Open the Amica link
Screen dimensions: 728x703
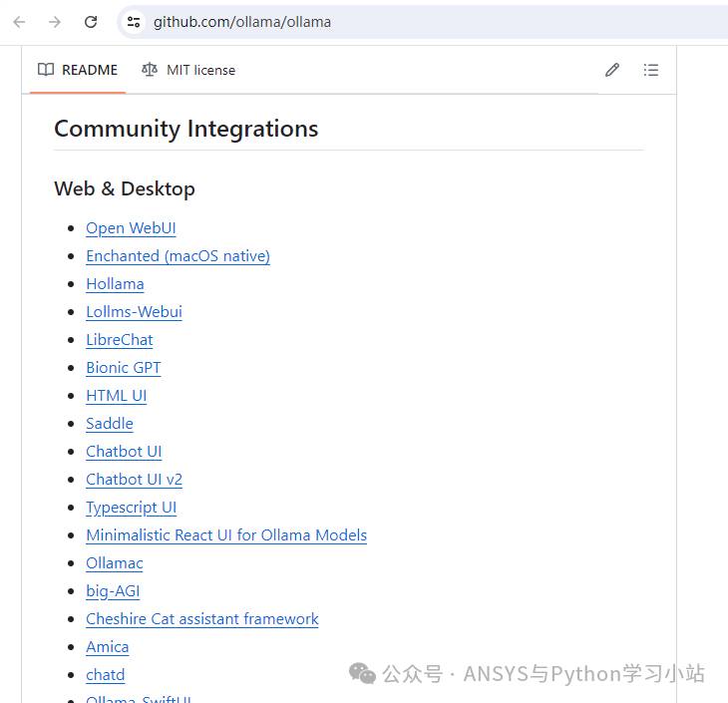[x=108, y=647]
